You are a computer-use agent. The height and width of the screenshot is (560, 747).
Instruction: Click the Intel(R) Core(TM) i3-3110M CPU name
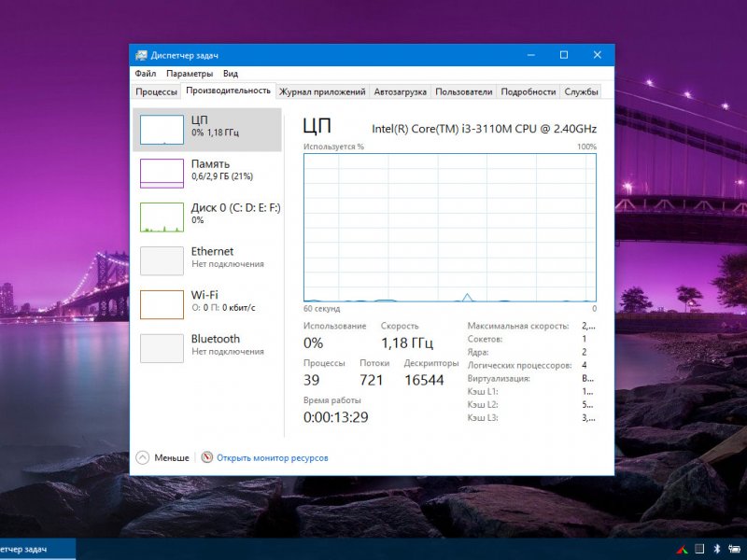click(484, 129)
